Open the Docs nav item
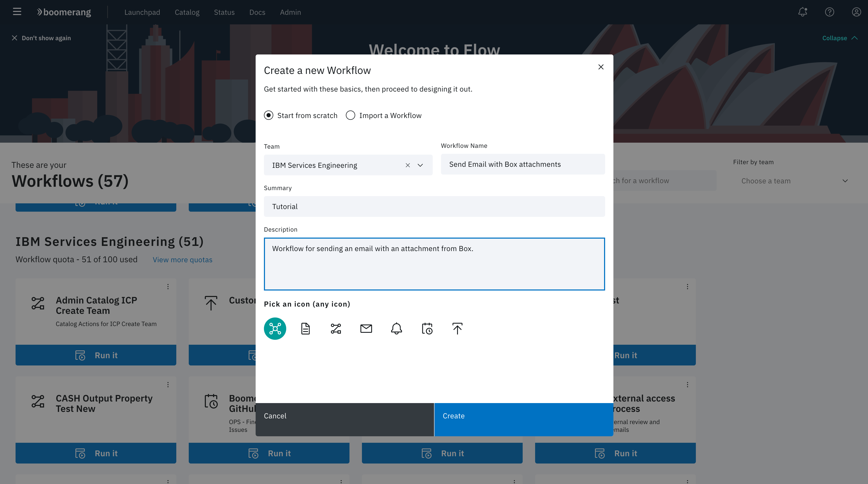Screen dimensions: 868x484 [257, 12]
